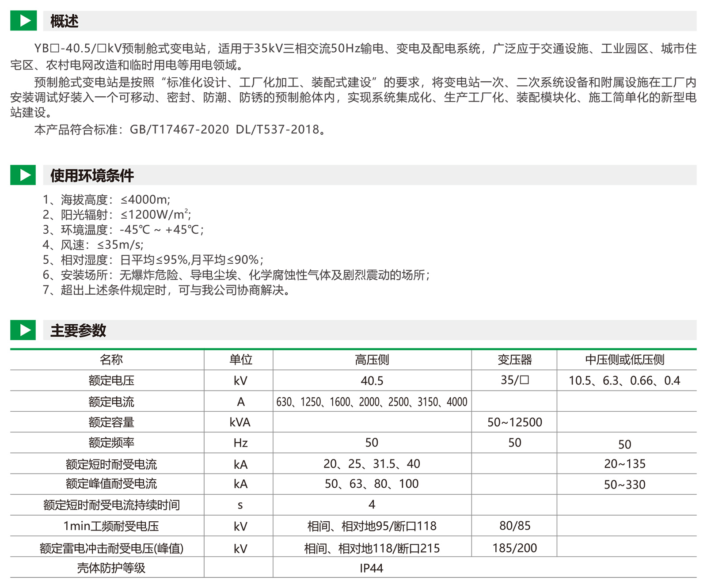
Task: Click the 20~135 short-time current cell
Action: click(x=624, y=464)
